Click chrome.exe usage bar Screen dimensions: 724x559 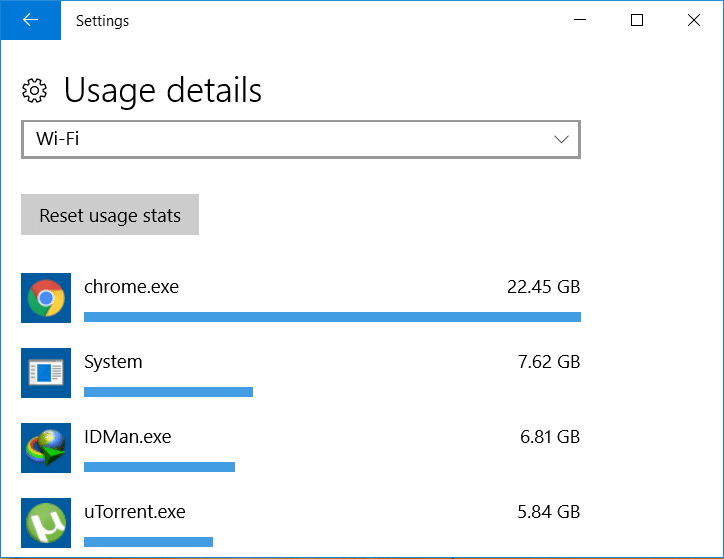point(332,317)
